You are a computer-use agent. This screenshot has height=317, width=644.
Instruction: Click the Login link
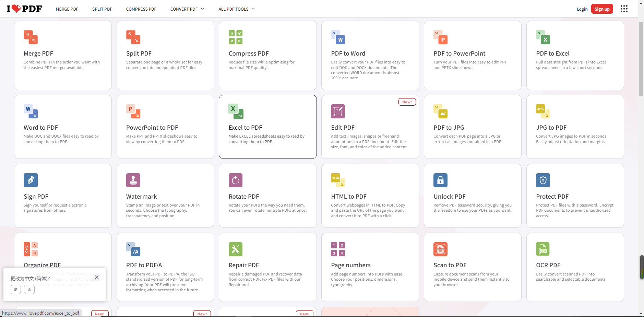582,9
